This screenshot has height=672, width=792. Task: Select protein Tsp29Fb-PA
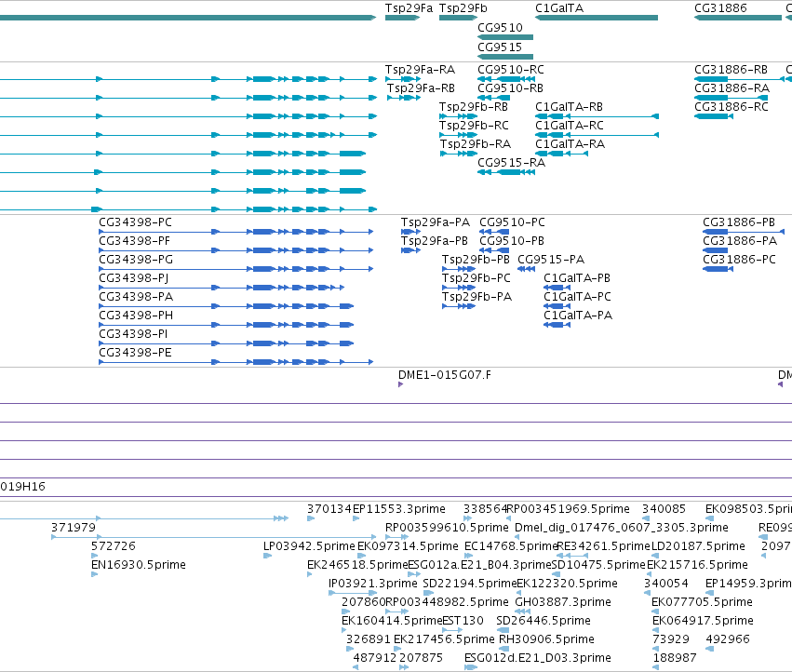tap(477, 297)
